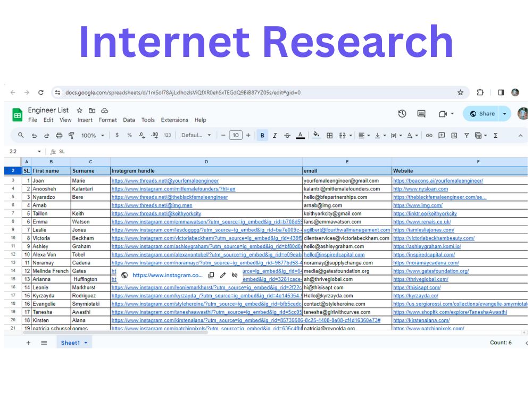Screen dimensions: 532x399
Task: Insert comment from toolbar
Action: click(442, 135)
